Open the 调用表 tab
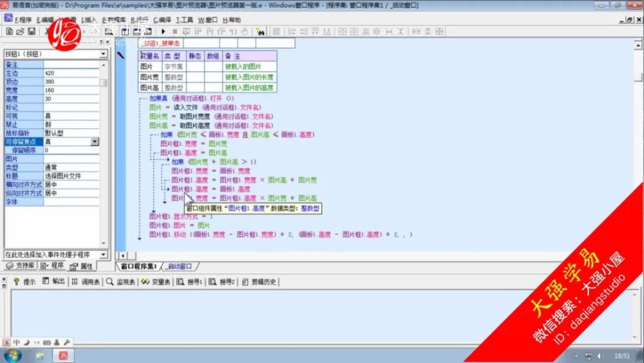The height and width of the screenshot is (363, 644). pos(86,282)
